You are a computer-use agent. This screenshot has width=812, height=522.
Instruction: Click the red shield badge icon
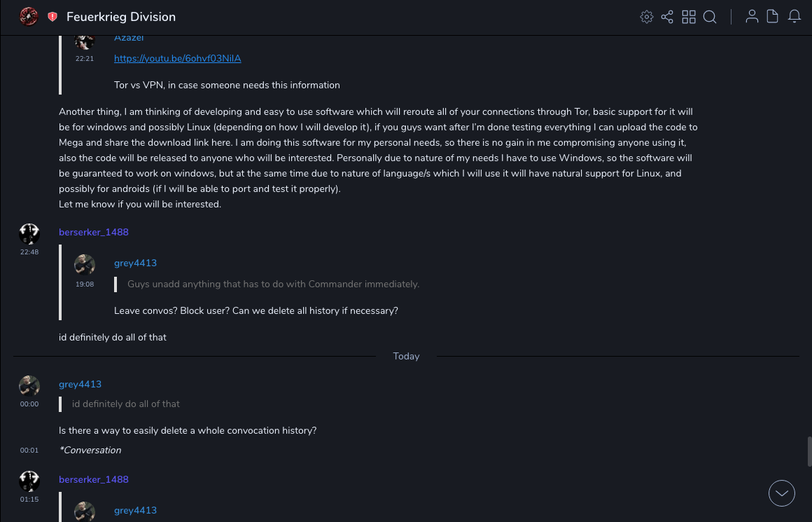(x=52, y=17)
